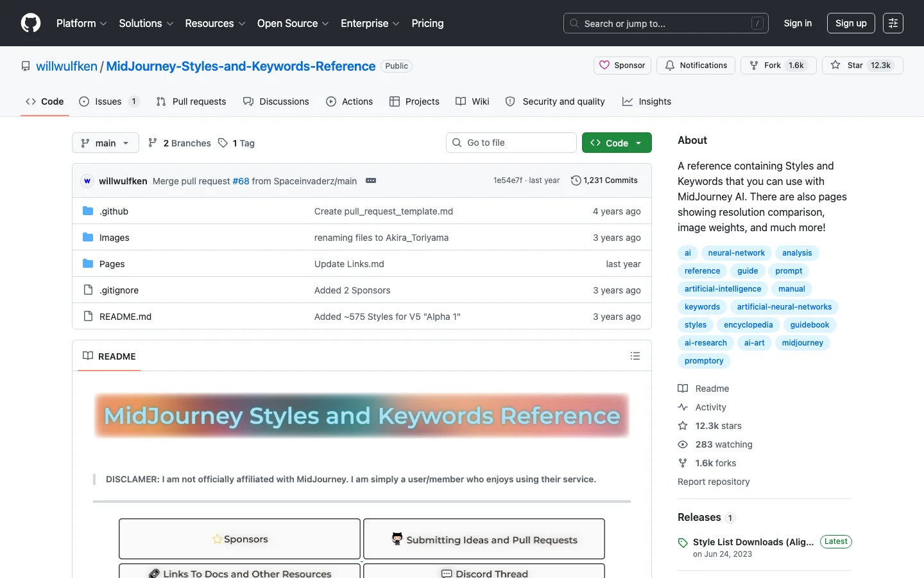Click the Sign up button
This screenshot has height=578, width=924.
click(851, 23)
